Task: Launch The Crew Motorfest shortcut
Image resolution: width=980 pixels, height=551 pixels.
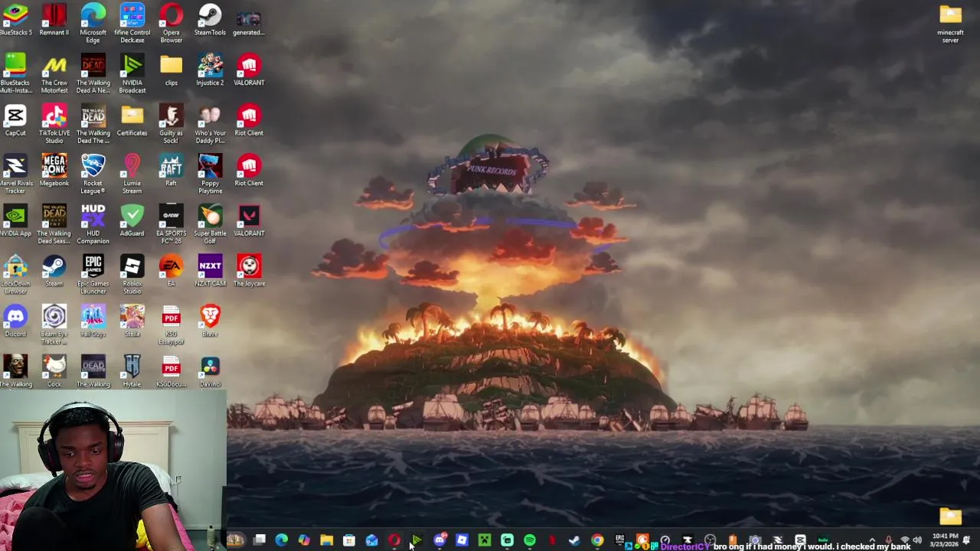Action: pyautogui.click(x=54, y=73)
